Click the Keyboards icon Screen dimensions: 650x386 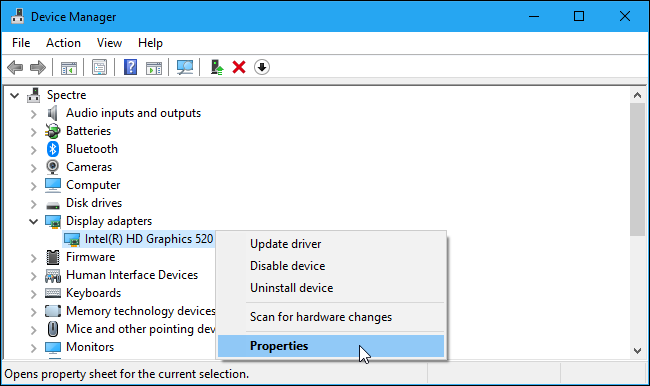53,293
